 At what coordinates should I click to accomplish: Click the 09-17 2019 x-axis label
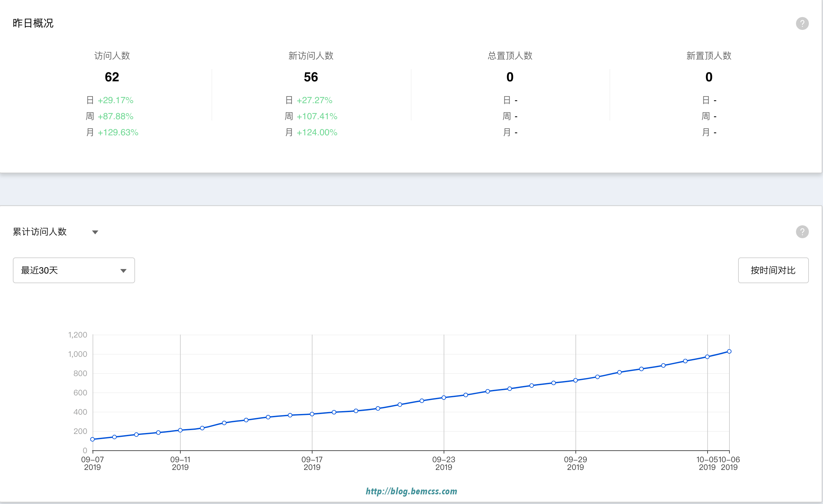point(312,463)
